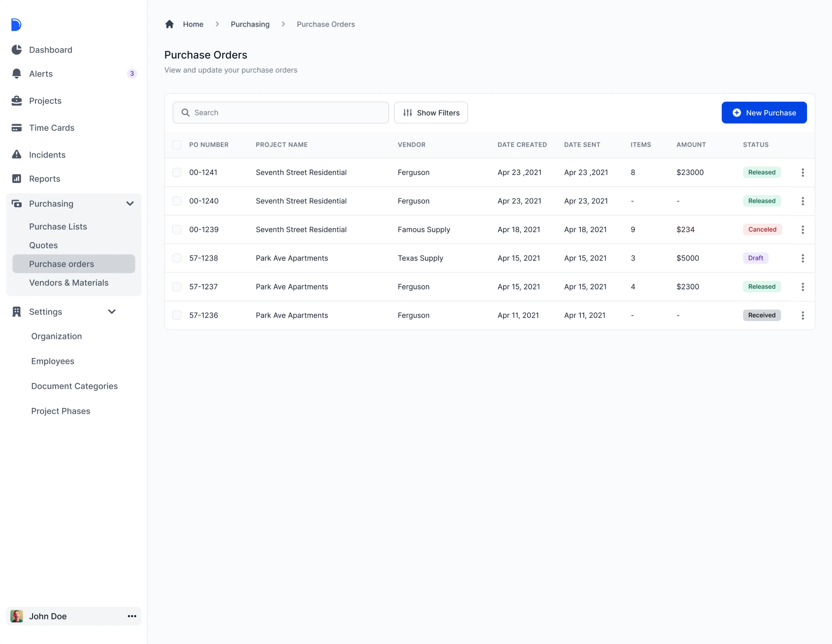Open the row actions menu for 00-1239
The height and width of the screenshot is (644, 832).
click(803, 229)
